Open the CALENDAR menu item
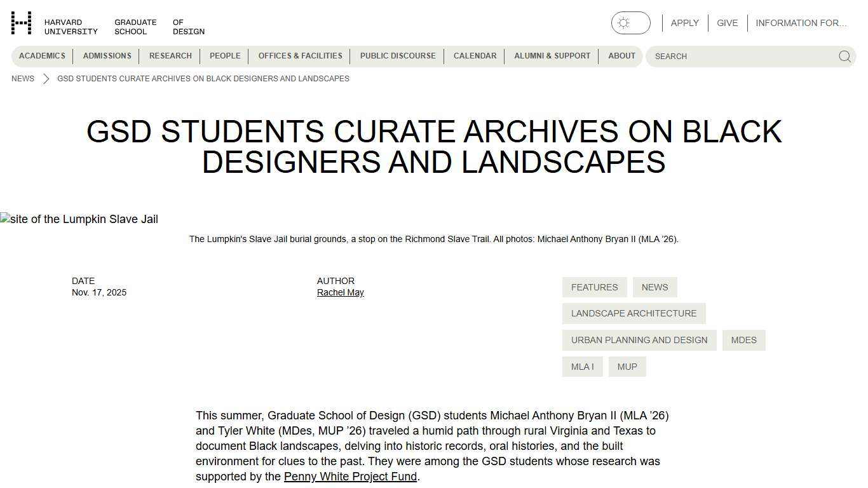 tap(475, 56)
